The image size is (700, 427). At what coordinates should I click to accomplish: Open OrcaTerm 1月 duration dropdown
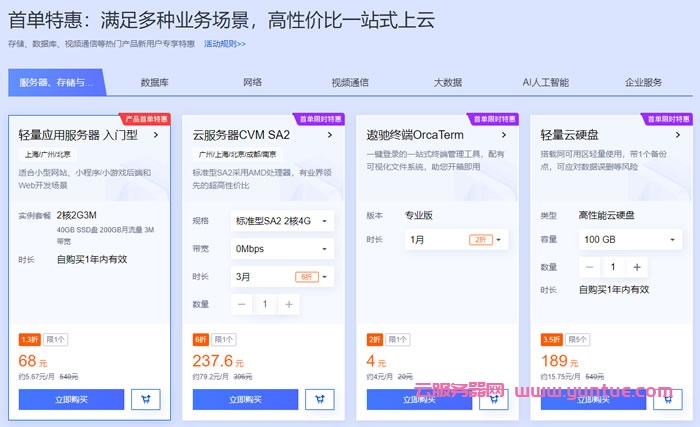(x=457, y=240)
